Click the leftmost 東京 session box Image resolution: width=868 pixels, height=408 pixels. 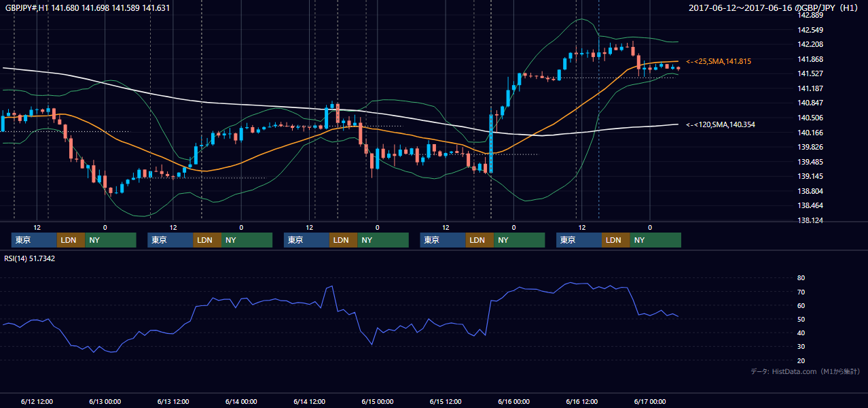(35, 240)
